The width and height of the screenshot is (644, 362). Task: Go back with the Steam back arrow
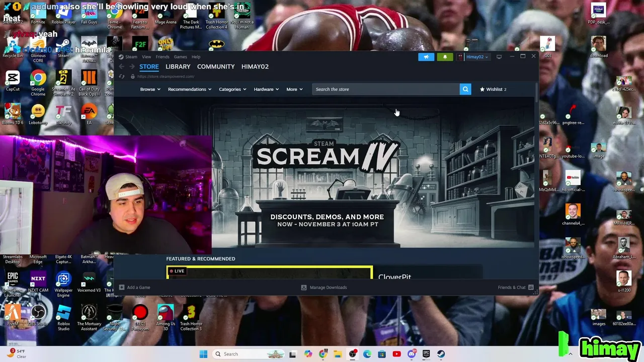point(121,66)
